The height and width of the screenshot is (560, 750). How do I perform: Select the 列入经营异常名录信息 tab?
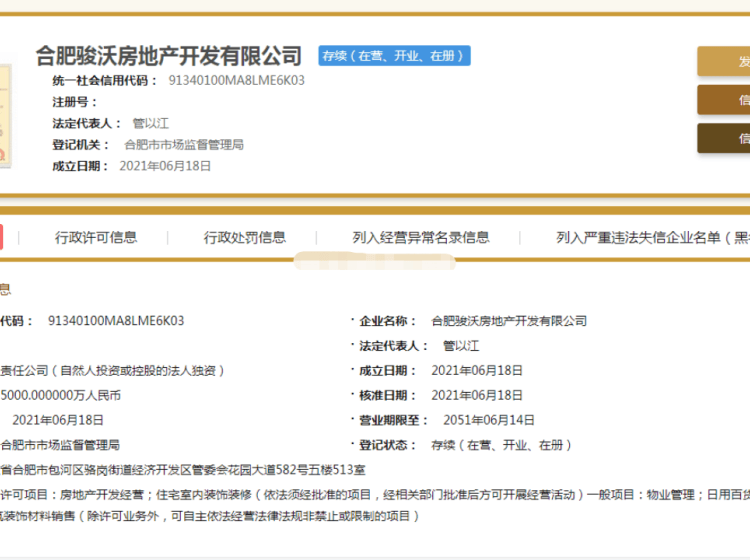click(x=421, y=237)
